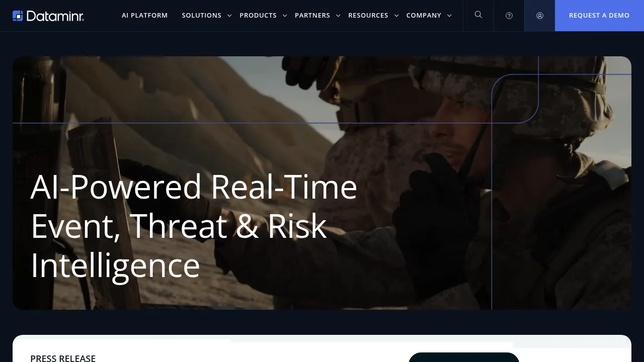Select Solutions in the navigation bar

202,16
